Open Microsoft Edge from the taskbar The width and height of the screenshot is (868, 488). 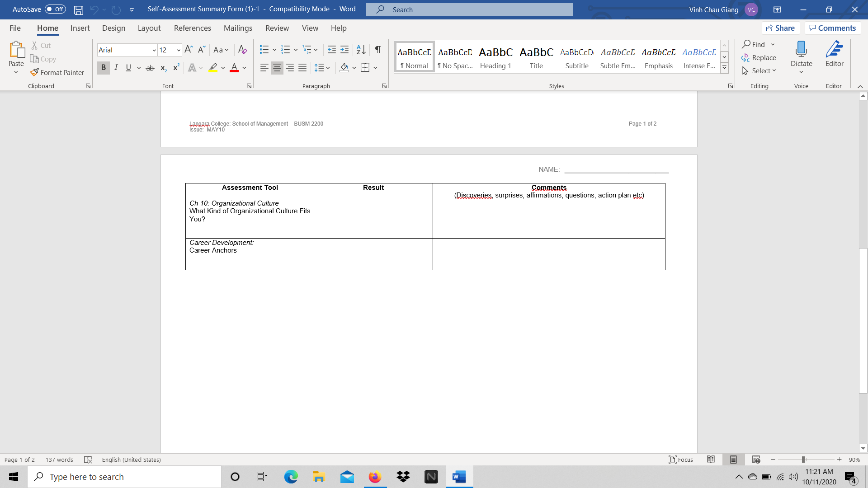[291, 477]
